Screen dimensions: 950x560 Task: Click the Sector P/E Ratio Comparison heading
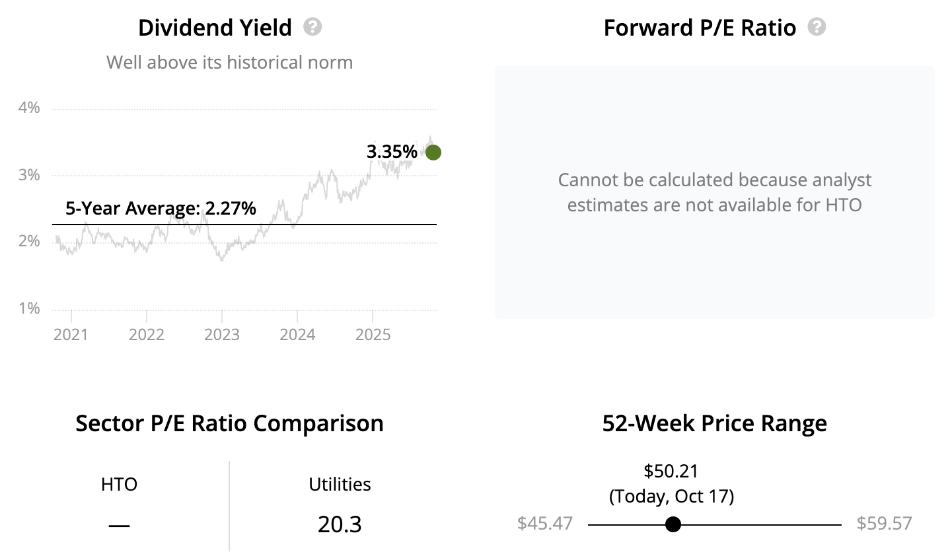point(229,423)
